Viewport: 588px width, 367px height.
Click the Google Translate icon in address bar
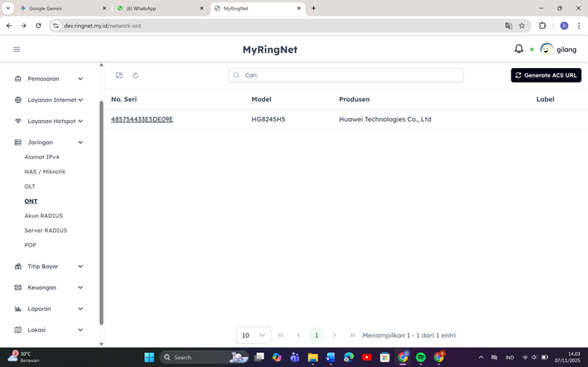click(509, 25)
